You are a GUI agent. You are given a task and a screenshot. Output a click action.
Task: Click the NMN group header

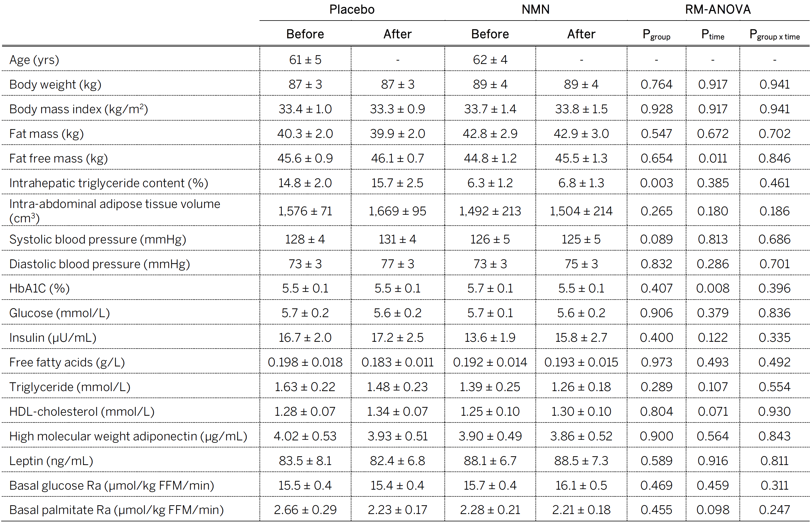coord(535,9)
